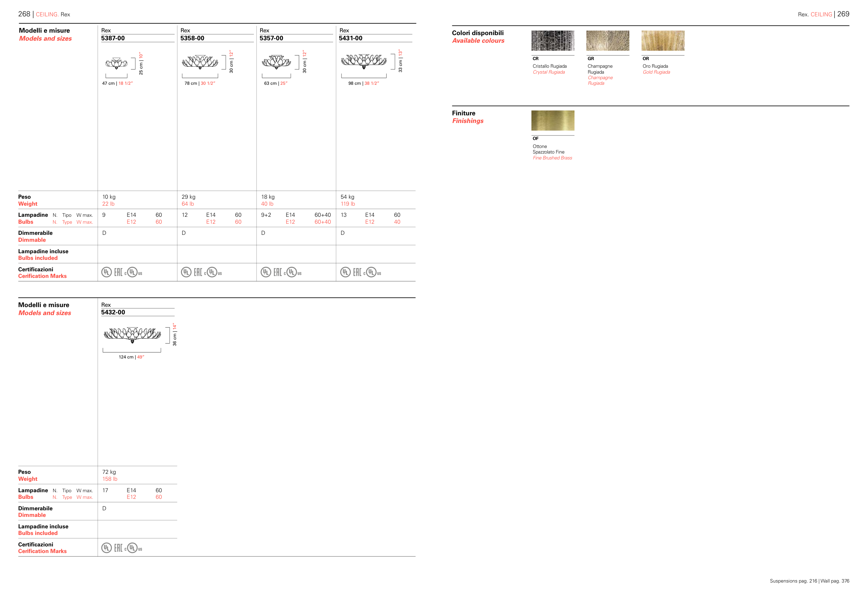Click the Rex 5431-00 chandelier drawing
The height and width of the screenshot is (594, 868).
click(x=364, y=61)
